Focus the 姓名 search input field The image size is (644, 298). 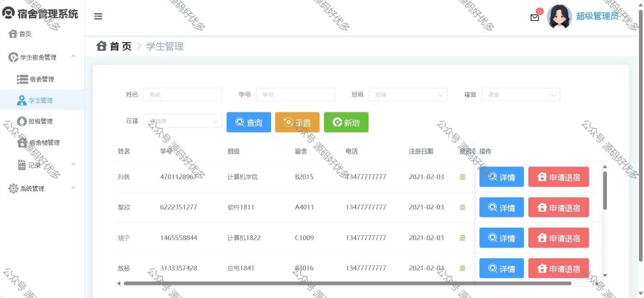coord(182,94)
